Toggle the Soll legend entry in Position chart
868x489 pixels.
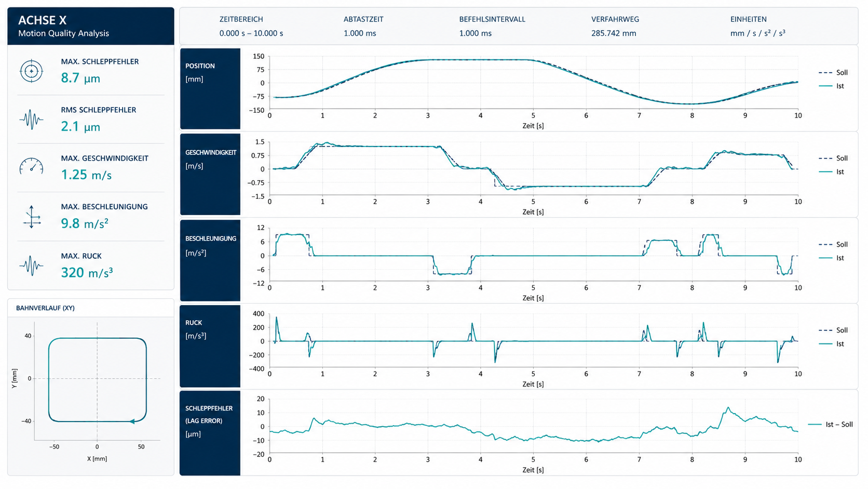pos(833,73)
